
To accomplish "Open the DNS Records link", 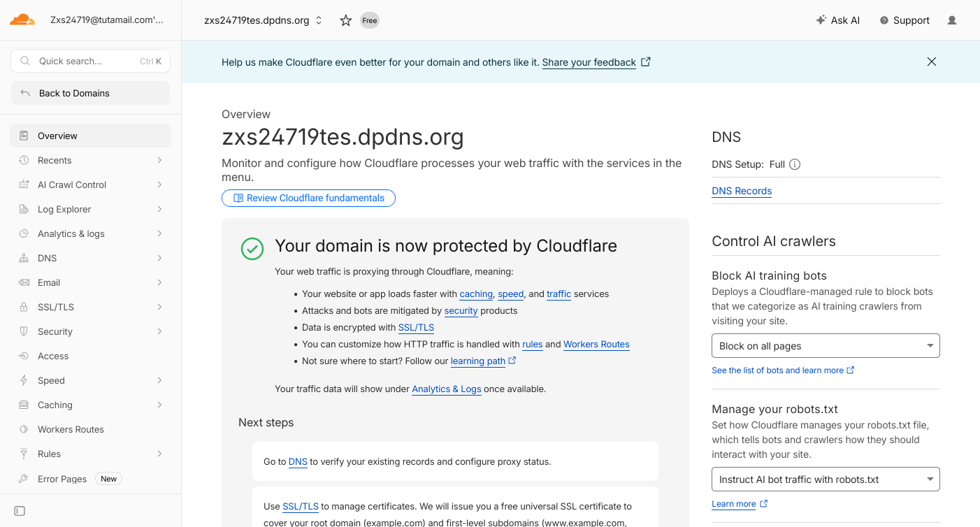I will click(742, 191).
